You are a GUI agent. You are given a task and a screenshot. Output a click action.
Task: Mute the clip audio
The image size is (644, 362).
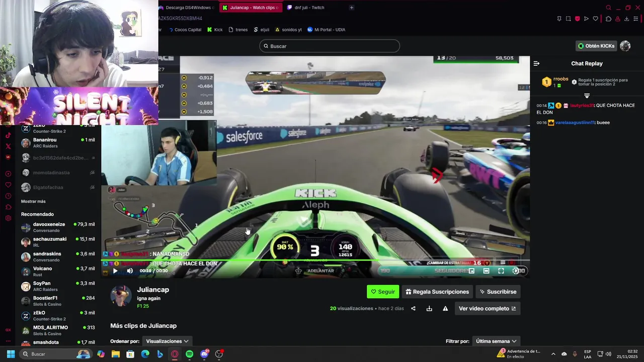pos(130,271)
